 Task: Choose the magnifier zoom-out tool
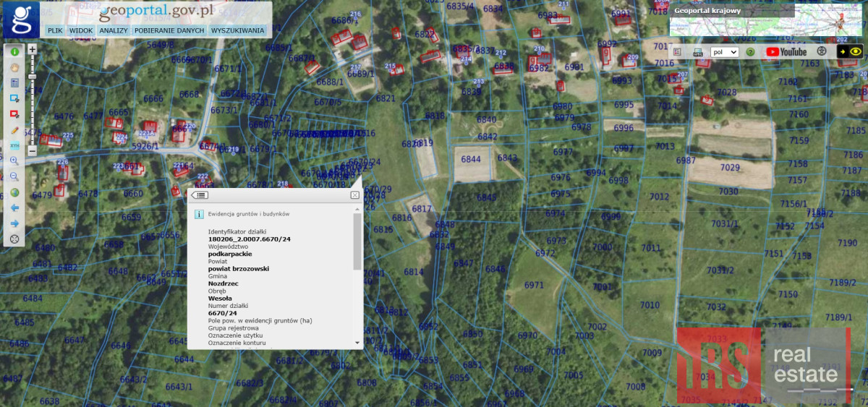tap(14, 176)
